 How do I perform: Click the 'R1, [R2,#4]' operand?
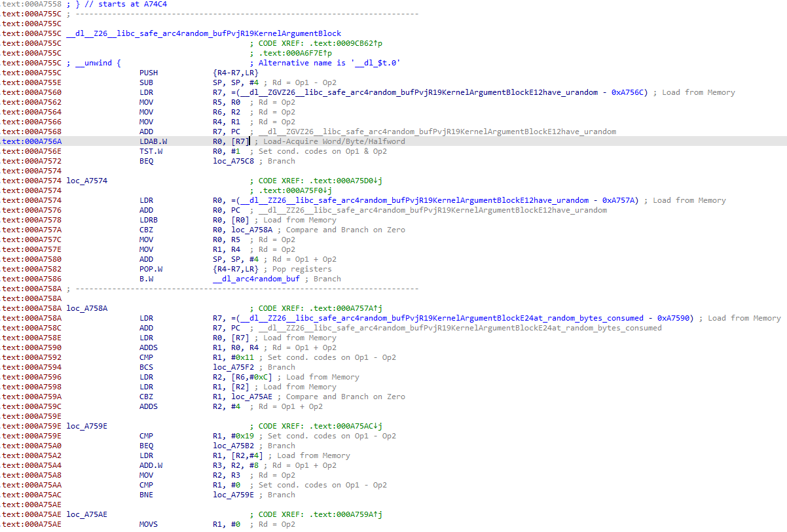238,455
